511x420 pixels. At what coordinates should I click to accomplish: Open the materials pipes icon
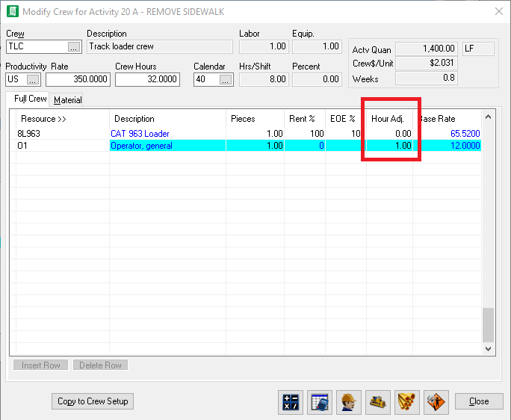406,401
